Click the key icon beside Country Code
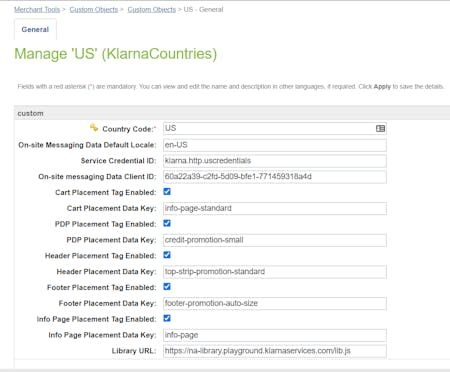Screen dimensions: 450x372 pos(94,128)
